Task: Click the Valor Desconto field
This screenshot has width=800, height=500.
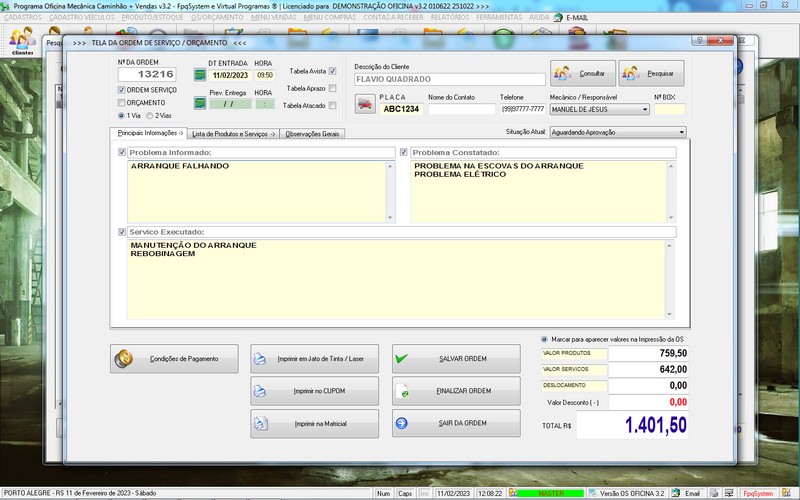Action: click(x=648, y=402)
